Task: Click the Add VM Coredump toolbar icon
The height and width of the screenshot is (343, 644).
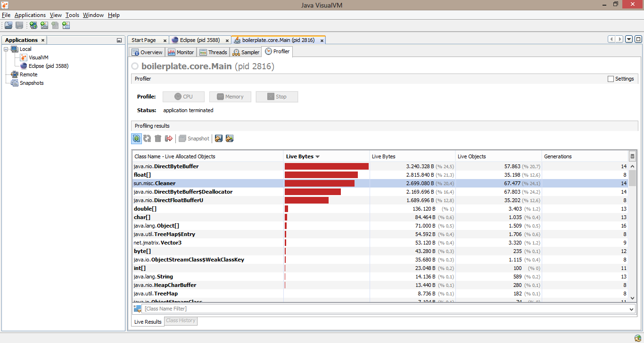Action: click(55, 25)
